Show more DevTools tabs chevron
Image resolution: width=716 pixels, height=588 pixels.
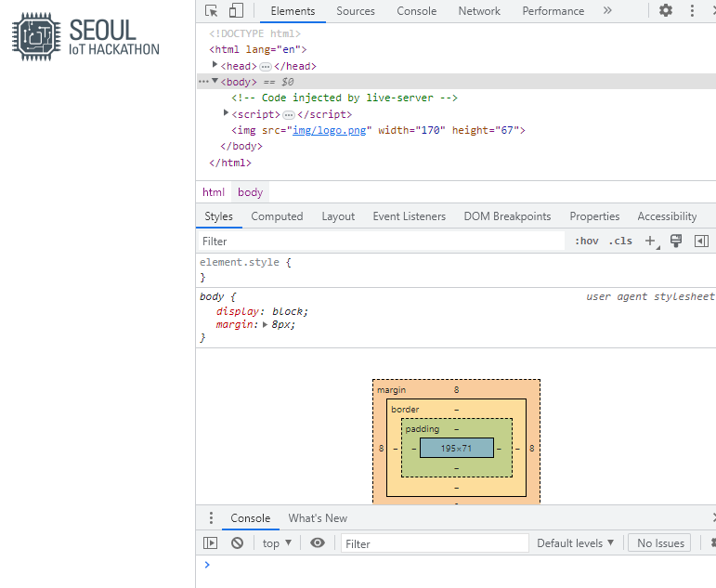tap(607, 10)
